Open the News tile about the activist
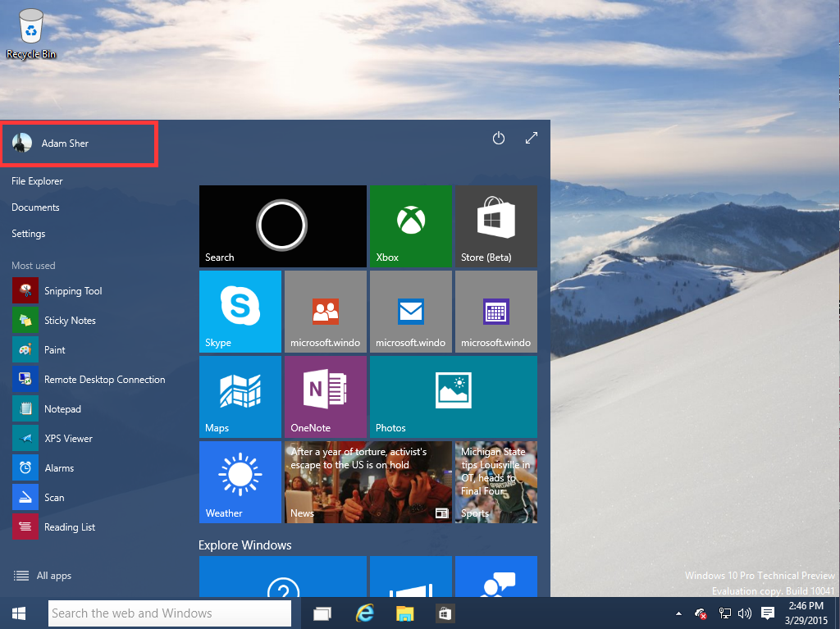This screenshot has height=629, width=840. tap(368, 482)
